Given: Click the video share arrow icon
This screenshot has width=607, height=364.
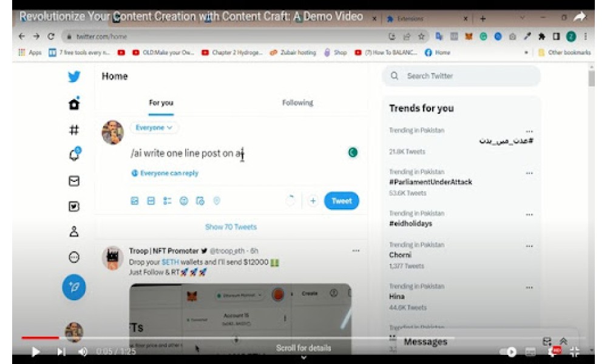Looking at the screenshot, I should point(580,16).
